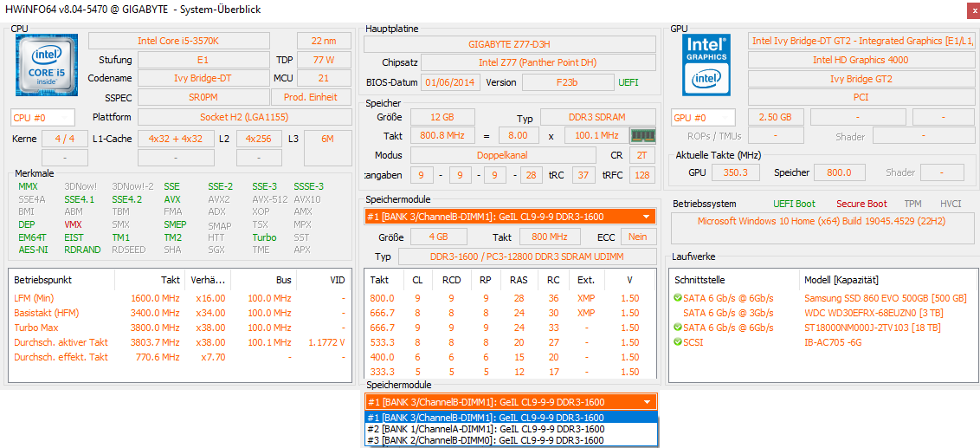
Task: Click the 77 W TDP field
Action: pyautogui.click(x=324, y=60)
